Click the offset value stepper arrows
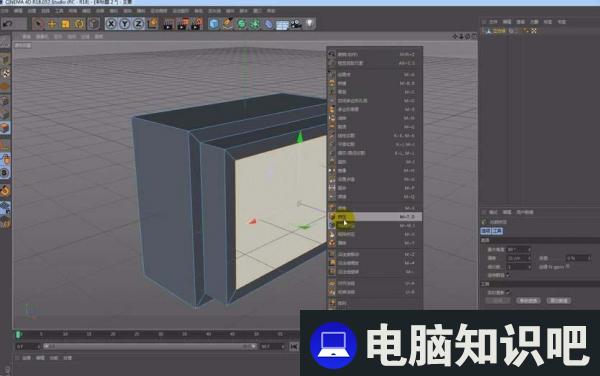The width and height of the screenshot is (600, 376). [x=530, y=258]
